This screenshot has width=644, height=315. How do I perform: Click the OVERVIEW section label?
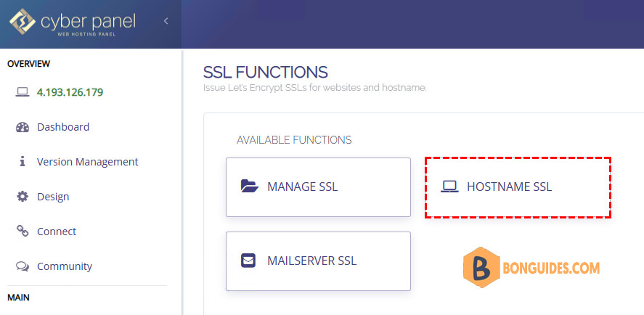tap(29, 64)
